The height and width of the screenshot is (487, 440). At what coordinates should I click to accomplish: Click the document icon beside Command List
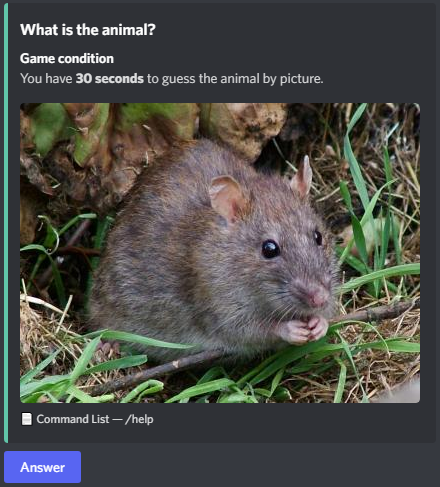coord(27,419)
